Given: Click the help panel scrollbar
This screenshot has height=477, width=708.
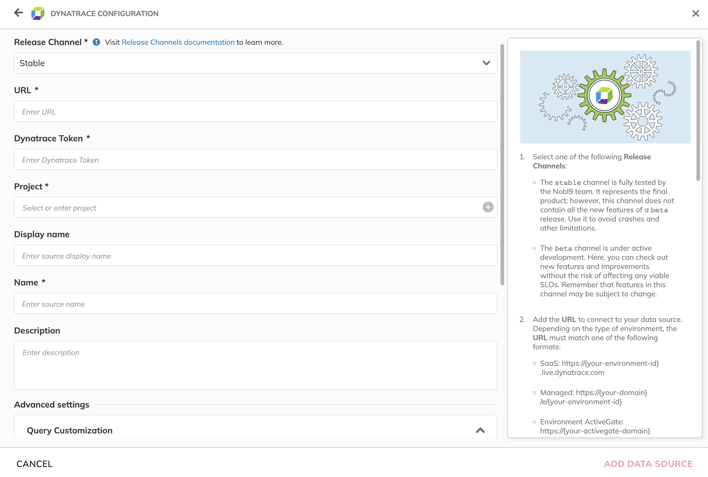Looking at the screenshot, I should coord(698,111).
